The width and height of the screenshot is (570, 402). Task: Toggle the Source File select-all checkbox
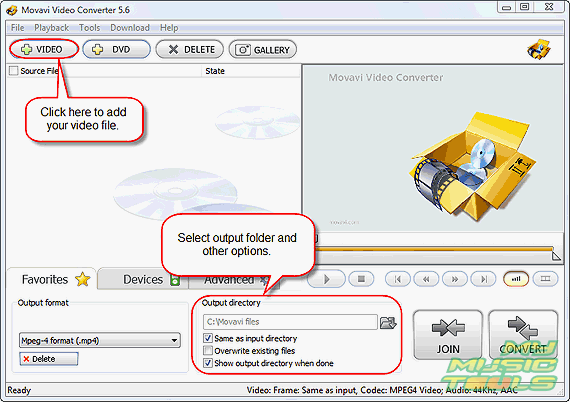(x=13, y=71)
